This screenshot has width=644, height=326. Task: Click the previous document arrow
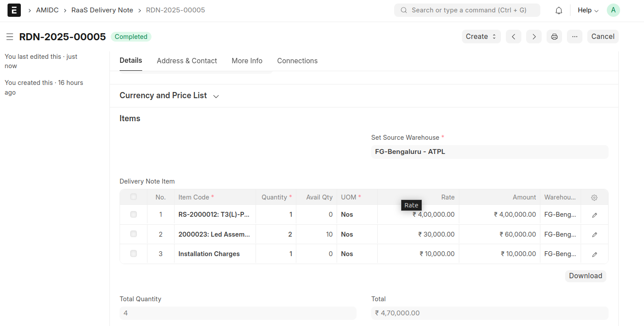(x=513, y=36)
